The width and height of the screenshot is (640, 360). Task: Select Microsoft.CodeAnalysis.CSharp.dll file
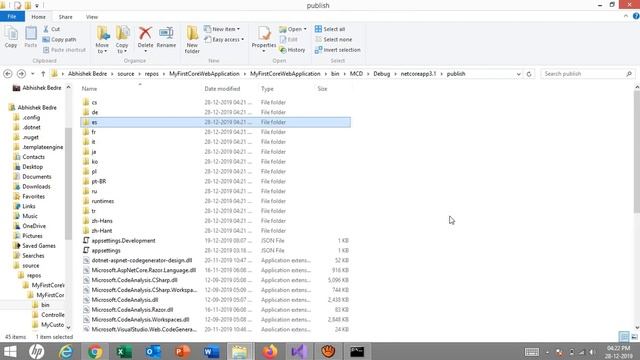tap(216, 280)
